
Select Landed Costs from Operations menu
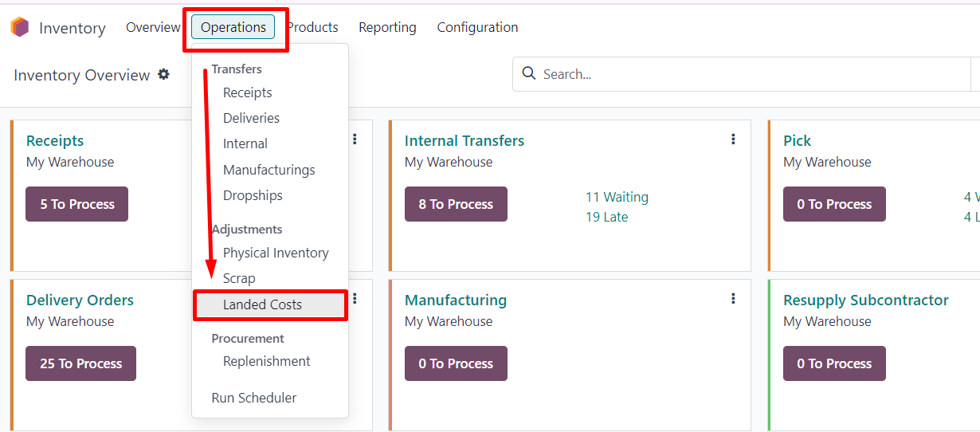click(262, 304)
